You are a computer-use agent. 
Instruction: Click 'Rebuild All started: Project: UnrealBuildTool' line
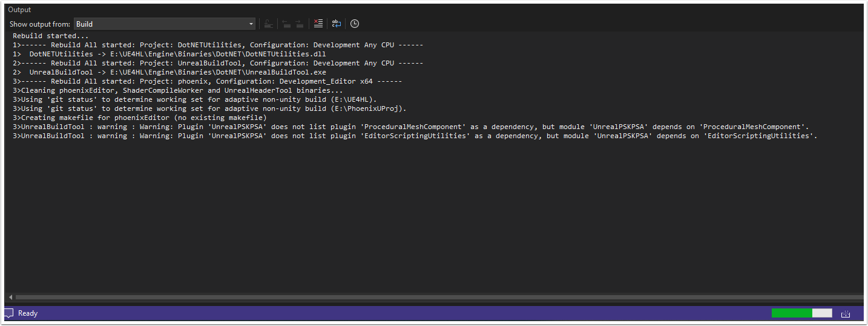218,63
